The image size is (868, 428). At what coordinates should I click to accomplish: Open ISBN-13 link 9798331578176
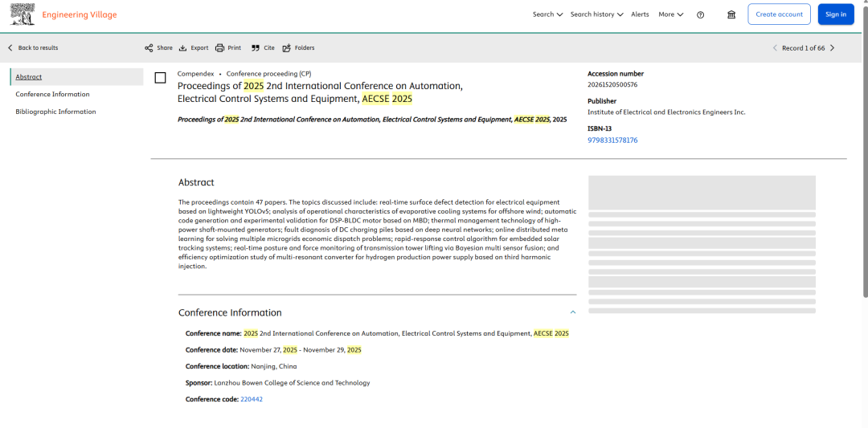point(612,141)
